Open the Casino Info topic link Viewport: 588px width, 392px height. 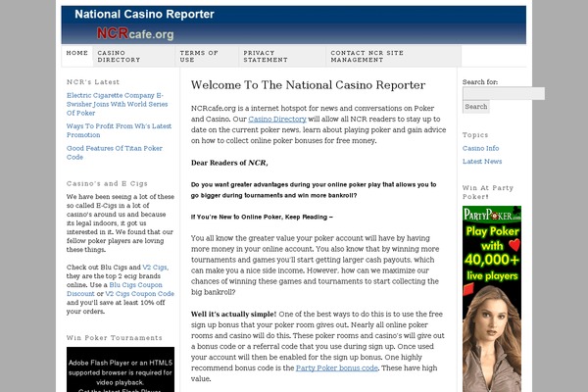pos(481,148)
